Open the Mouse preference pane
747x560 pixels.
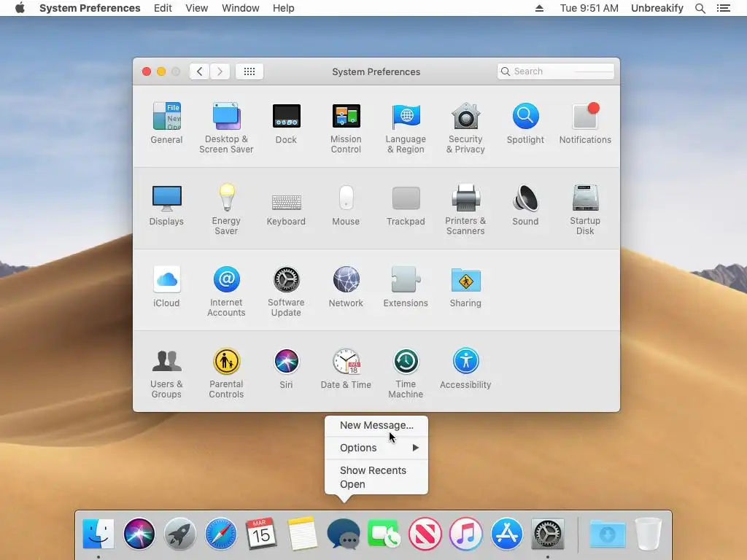coord(346,205)
